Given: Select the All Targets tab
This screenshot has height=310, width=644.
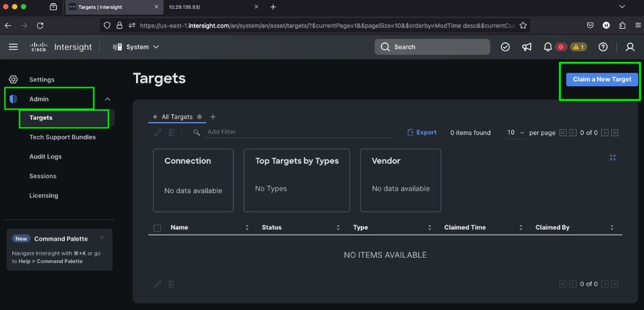Looking at the screenshot, I should coord(177,117).
